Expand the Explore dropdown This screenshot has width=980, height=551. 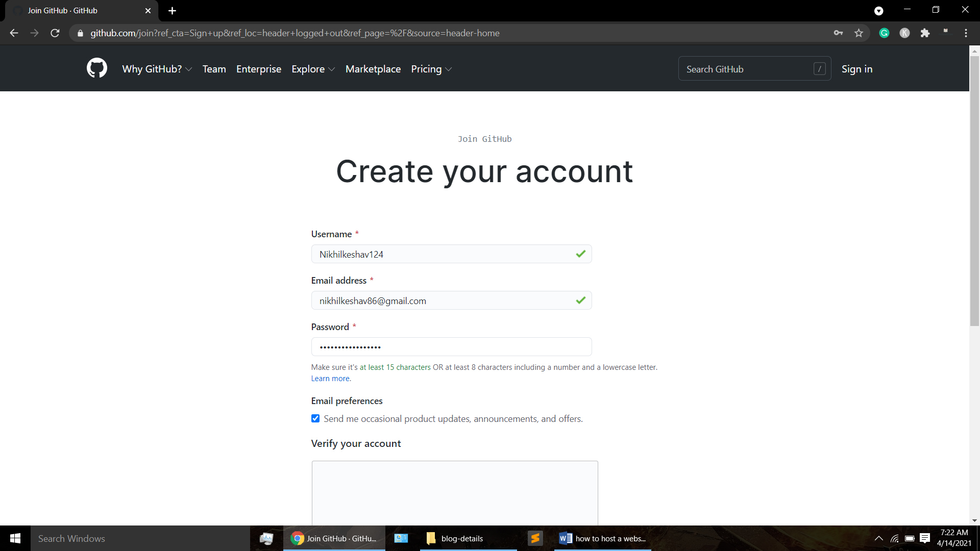(313, 69)
